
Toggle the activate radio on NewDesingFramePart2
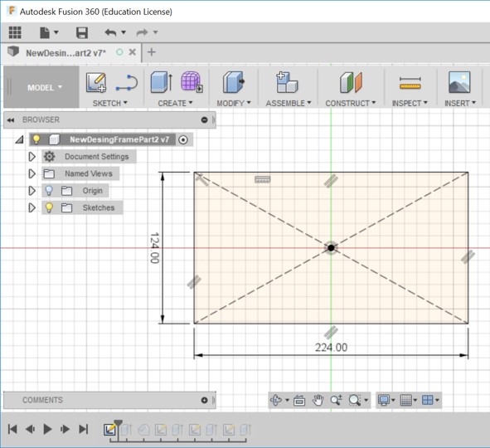click(183, 139)
